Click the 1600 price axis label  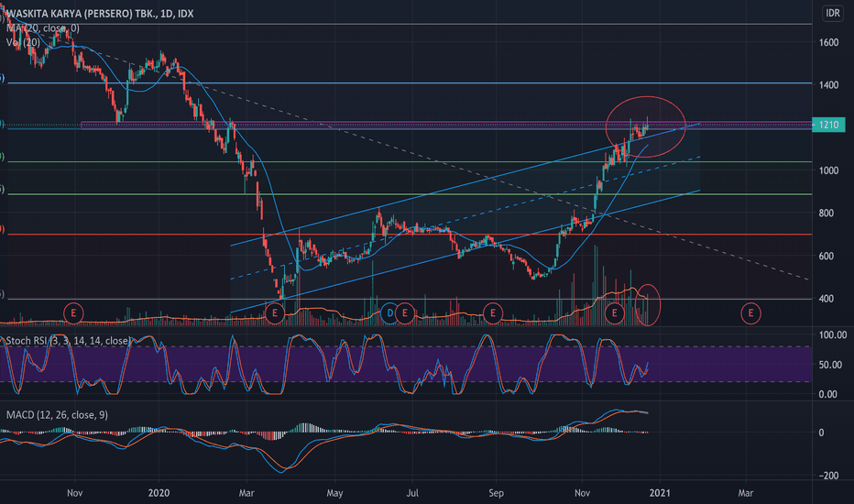coord(829,42)
